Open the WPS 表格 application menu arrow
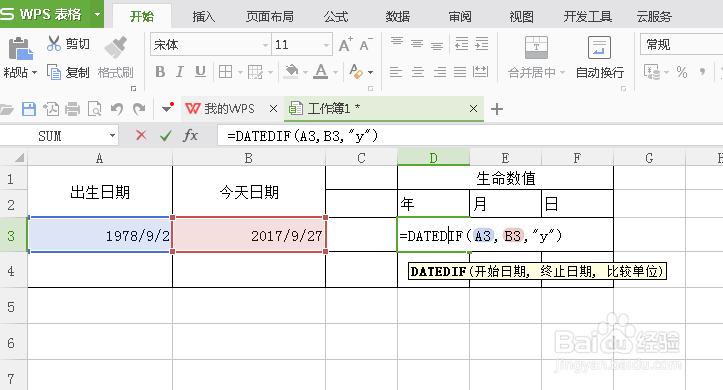 point(97,14)
